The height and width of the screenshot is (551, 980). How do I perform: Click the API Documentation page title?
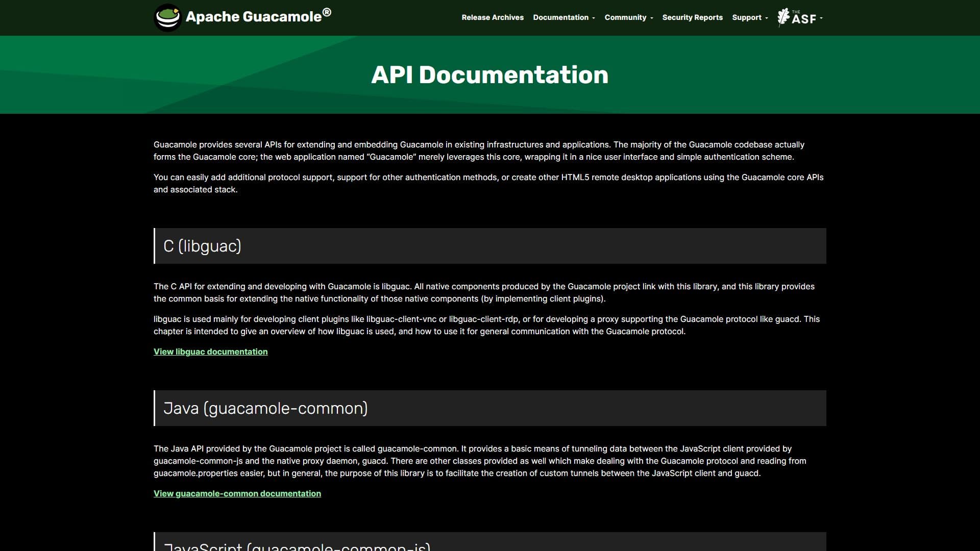pyautogui.click(x=489, y=74)
